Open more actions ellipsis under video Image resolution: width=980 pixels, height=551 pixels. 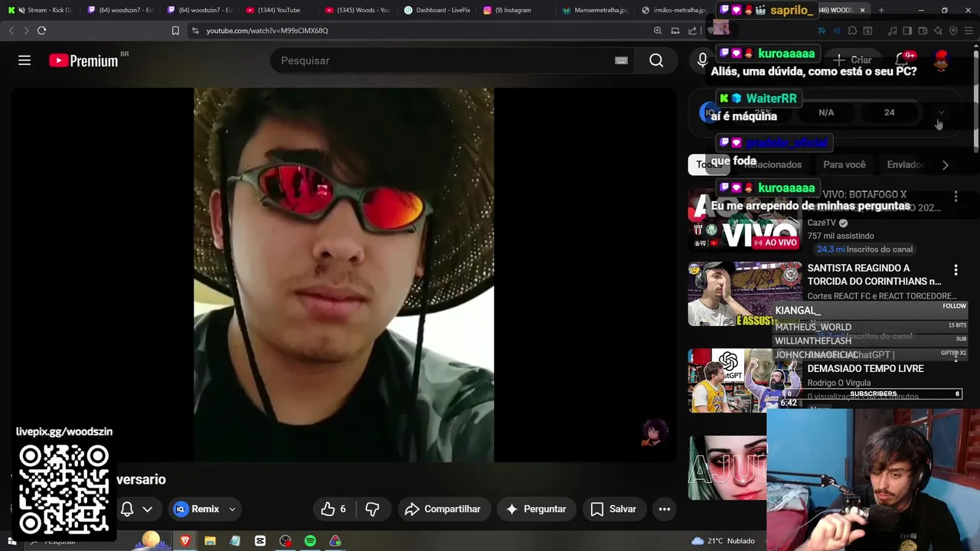pyautogui.click(x=665, y=509)
